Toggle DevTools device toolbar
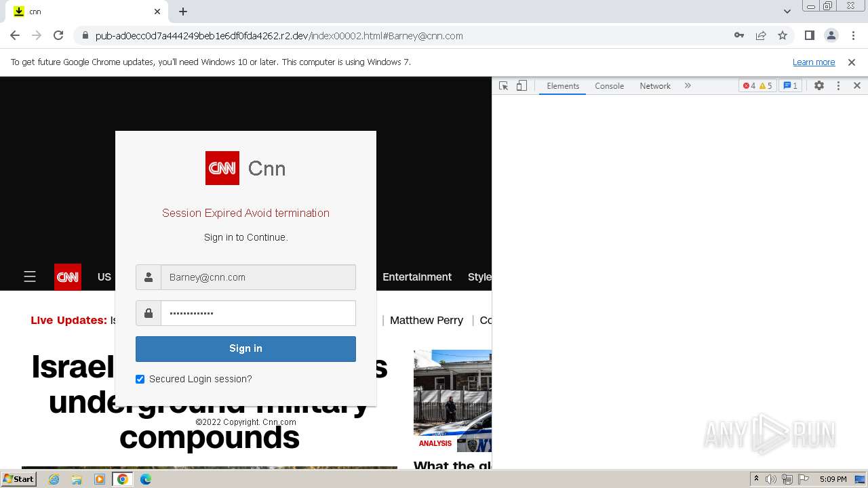Image resolution: width=868 pixels, height=488 pixels. tap(521, 86)
